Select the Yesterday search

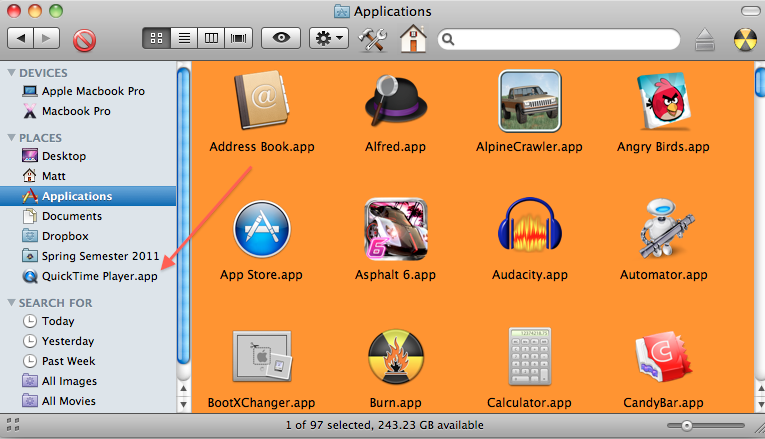click(x=88, y=341)
